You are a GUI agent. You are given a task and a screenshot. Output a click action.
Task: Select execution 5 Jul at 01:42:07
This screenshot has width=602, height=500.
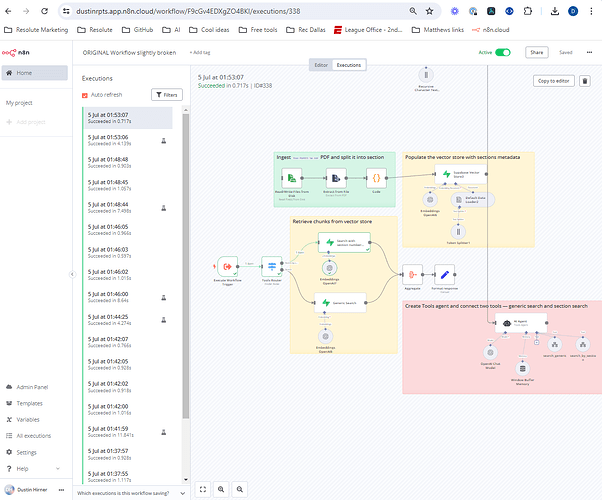click(x=128, y=342)
